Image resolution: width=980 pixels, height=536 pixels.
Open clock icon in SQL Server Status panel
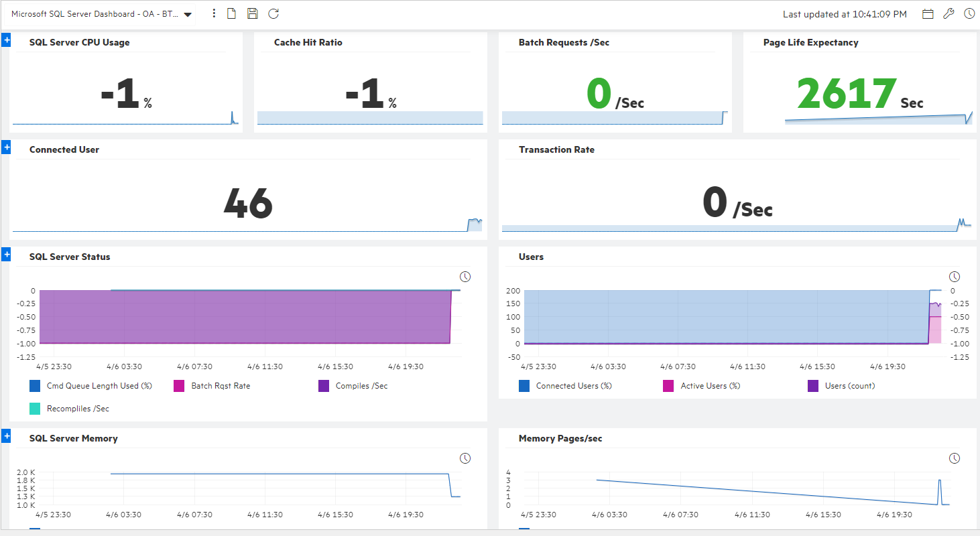coord(465,277)
